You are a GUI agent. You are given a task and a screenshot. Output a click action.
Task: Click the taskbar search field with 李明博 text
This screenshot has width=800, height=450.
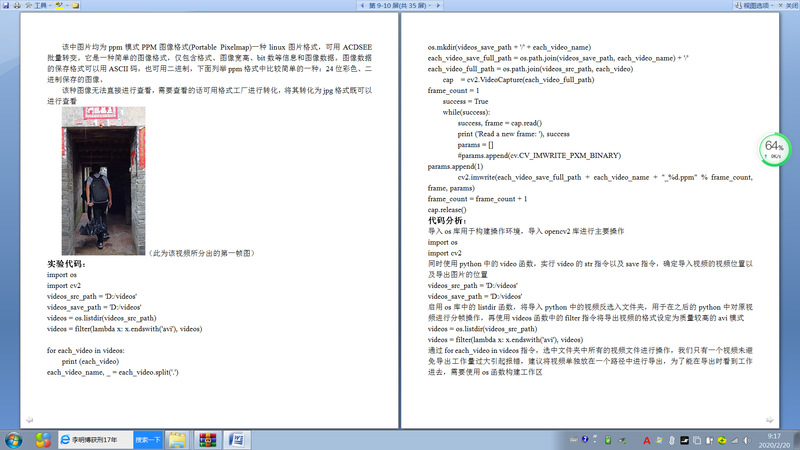96,439
